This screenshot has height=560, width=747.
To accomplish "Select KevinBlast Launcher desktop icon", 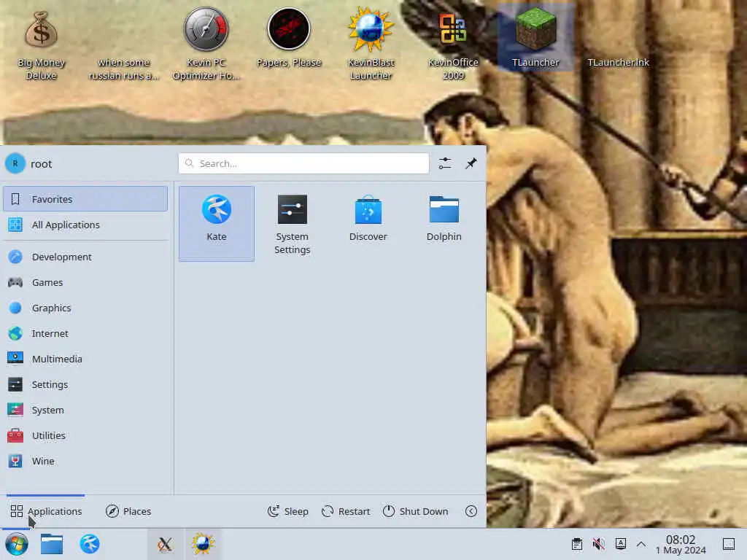I will (x=371, y=44).
